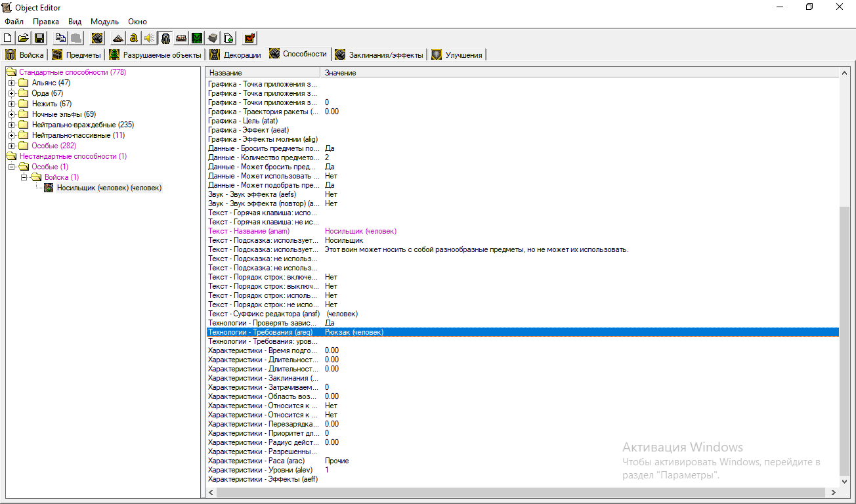Click horizontal scrollbar left arrow
Screen dimensions: 856x504
[211, 492]
